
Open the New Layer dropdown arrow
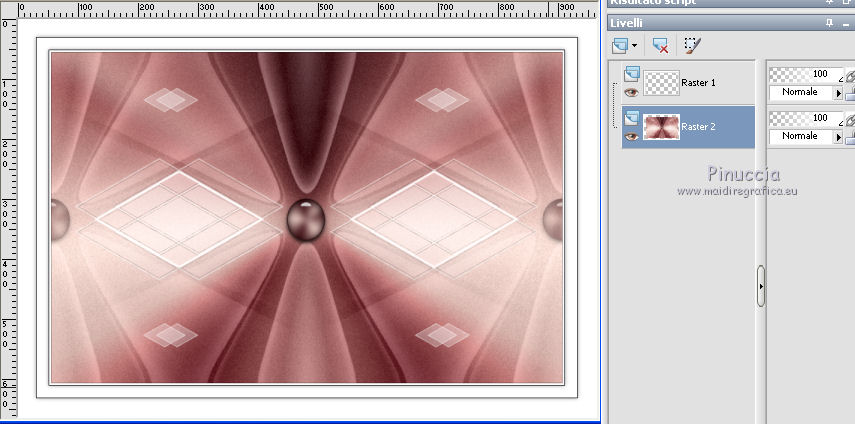click(x=634, y=46)
